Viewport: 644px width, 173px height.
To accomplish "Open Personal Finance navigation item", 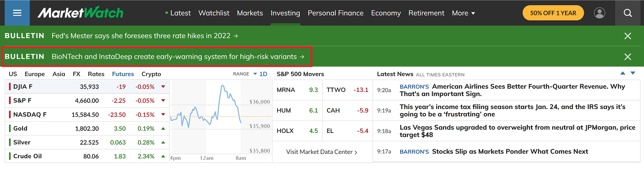I will click(x=336, y=13).
